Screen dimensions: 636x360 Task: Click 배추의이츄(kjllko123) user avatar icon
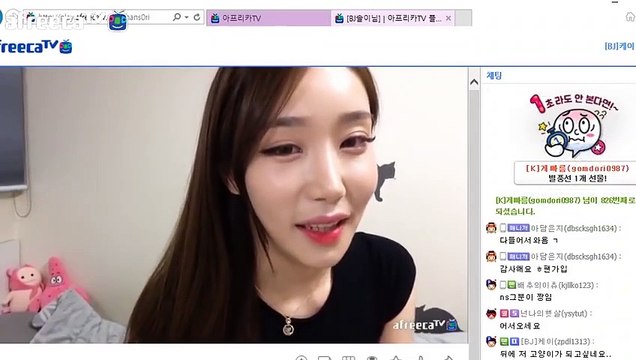(x=491, y=285)
